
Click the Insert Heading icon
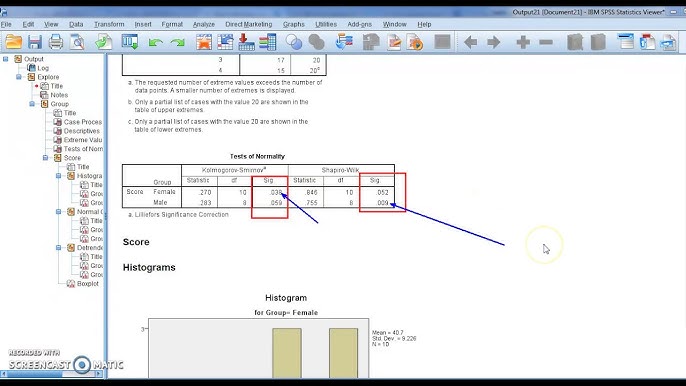[x=626, y=42]
